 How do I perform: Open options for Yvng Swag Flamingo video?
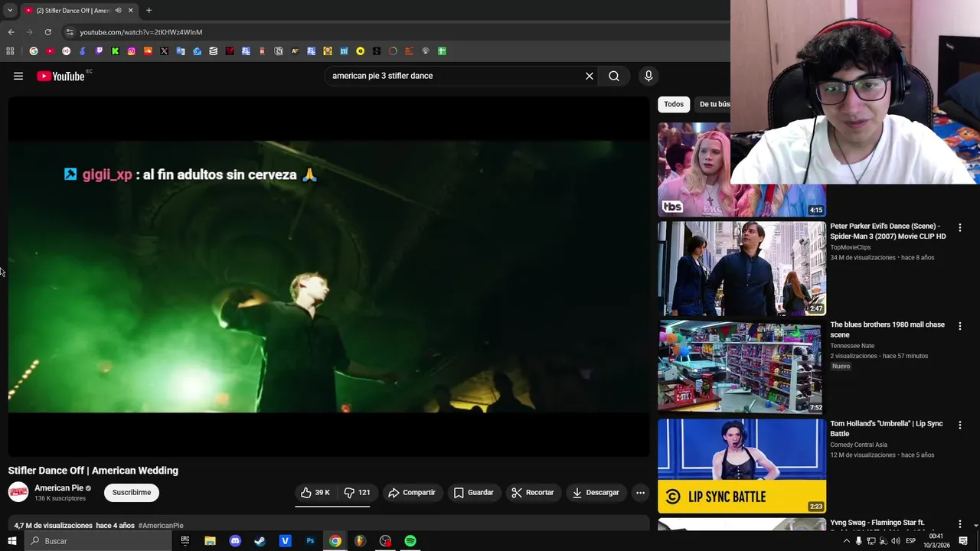pyautogui.click(x=960, y=523)
